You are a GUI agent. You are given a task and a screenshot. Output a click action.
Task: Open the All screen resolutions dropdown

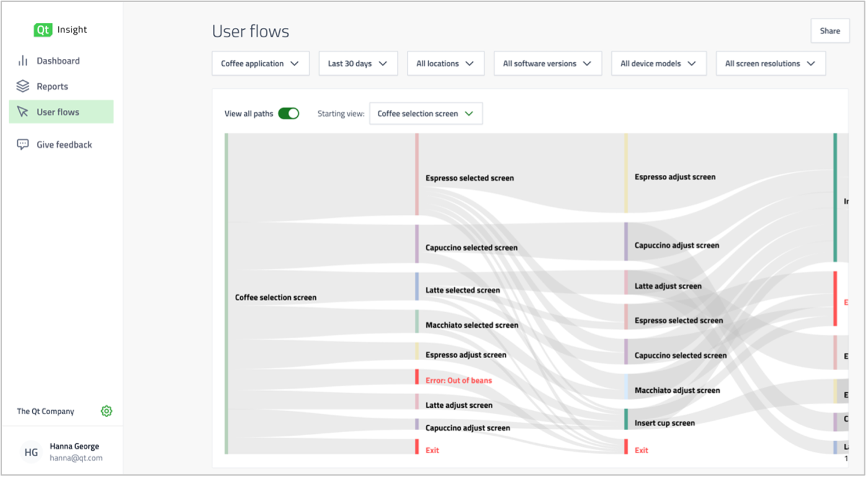click(x=770, y=63)
